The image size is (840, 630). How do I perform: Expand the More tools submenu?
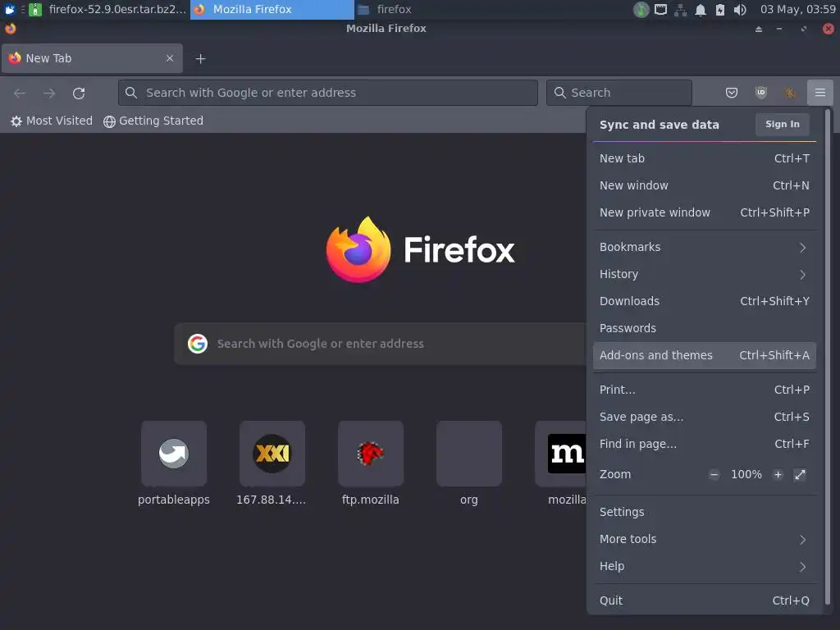tap(705, 539)
